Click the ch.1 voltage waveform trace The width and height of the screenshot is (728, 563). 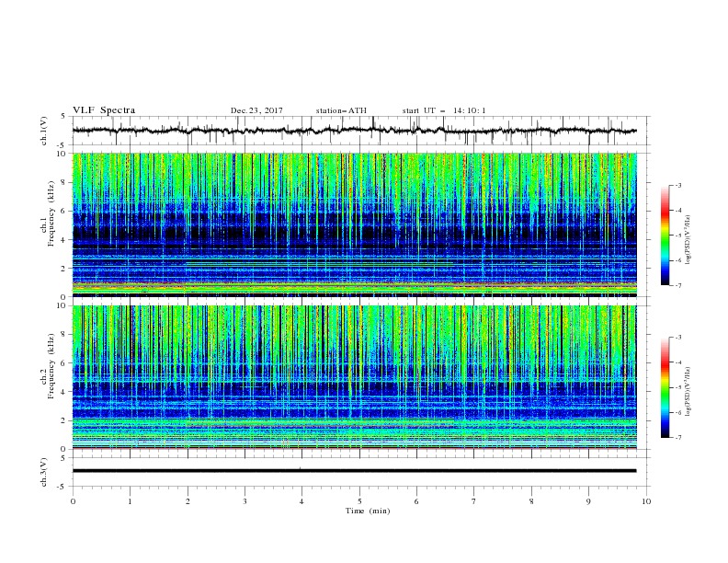click(354, 130)
